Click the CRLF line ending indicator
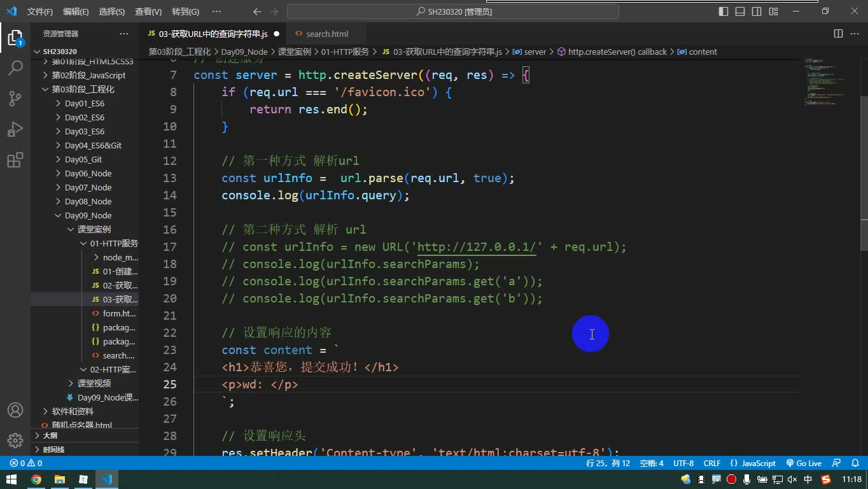 click(712, 463)
